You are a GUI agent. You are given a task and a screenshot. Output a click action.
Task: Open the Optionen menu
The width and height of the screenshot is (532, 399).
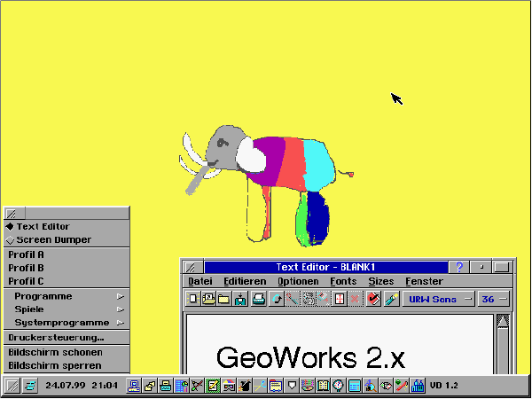pyautogui.click(x=297, y=281)
